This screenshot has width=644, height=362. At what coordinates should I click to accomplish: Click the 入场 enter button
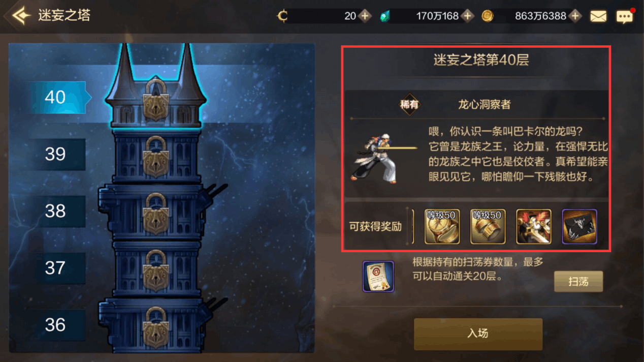coord(478,334)
